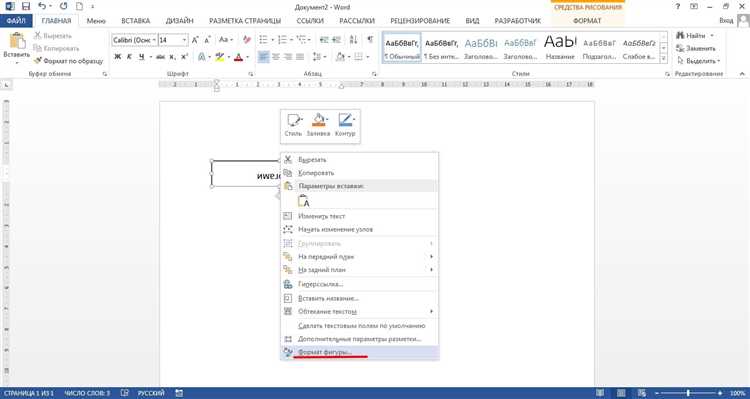Click Формат по образцу (format painter) in ribbon

tap(68, 61)
